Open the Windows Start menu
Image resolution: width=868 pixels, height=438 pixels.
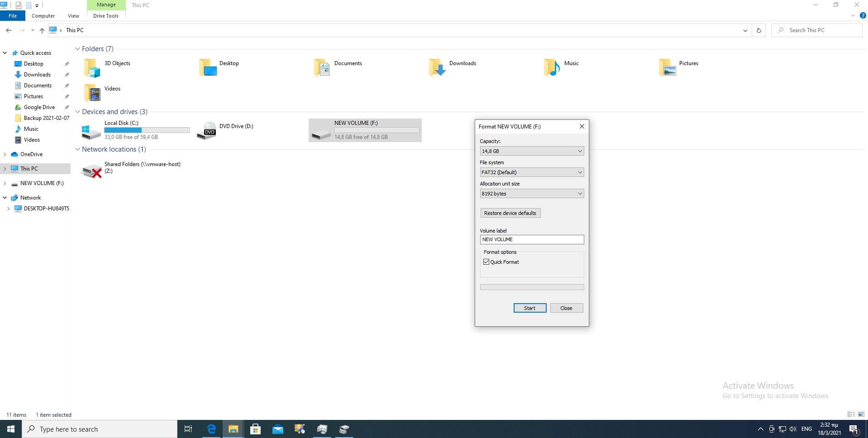[x=11, y=429]
